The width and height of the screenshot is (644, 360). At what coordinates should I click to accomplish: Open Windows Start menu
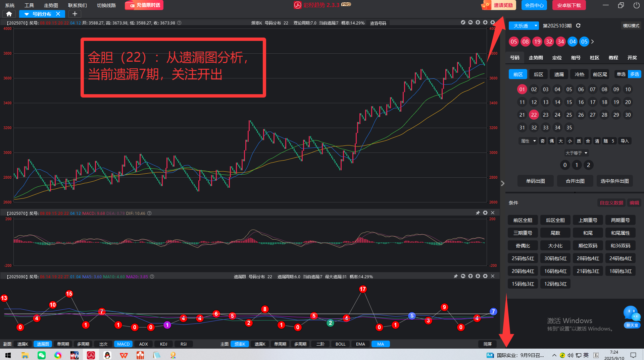click(8, 355)
